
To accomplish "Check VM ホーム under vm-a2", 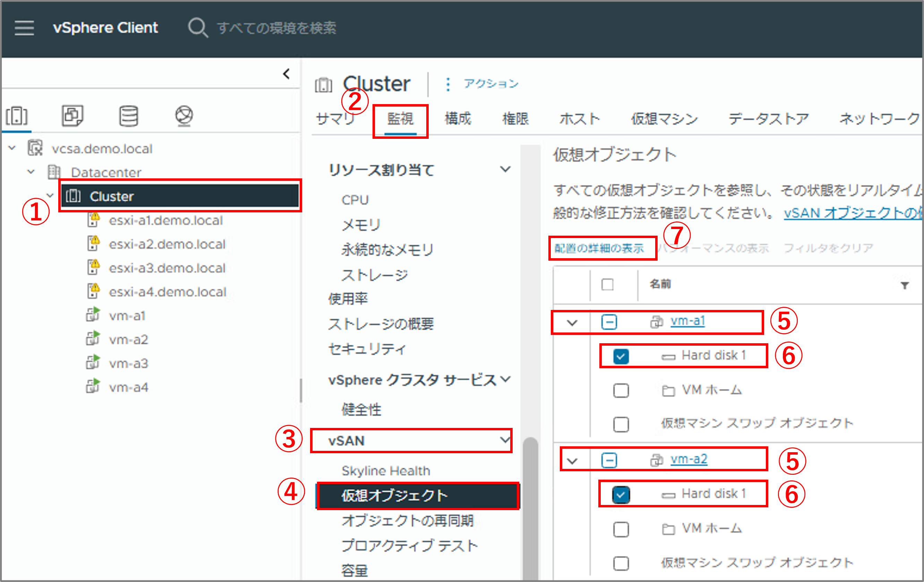I will point(621,529).
